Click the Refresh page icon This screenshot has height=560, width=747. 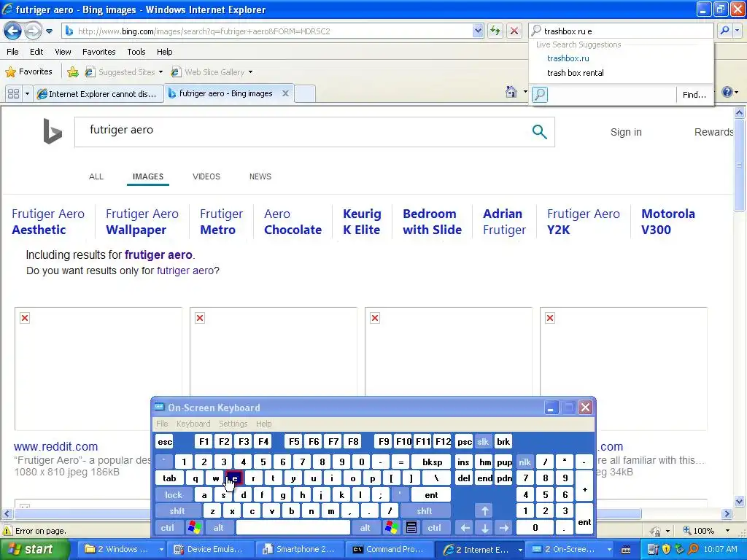coord(495,31)
